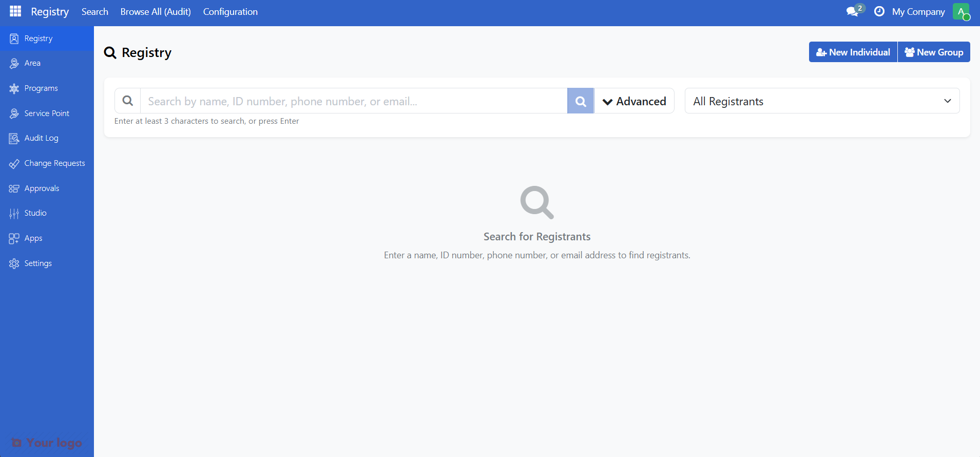Viewport: 980px width, 457px height.
Task: Click the Programs sidebar icon
Action: [14, 88]
